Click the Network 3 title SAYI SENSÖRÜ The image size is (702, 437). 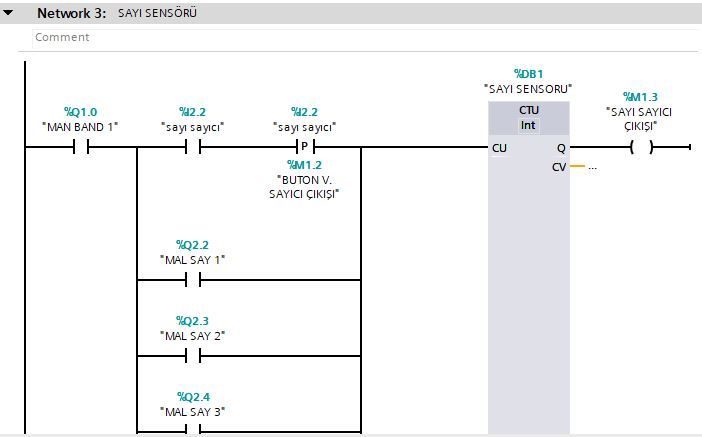pos(157,14)
